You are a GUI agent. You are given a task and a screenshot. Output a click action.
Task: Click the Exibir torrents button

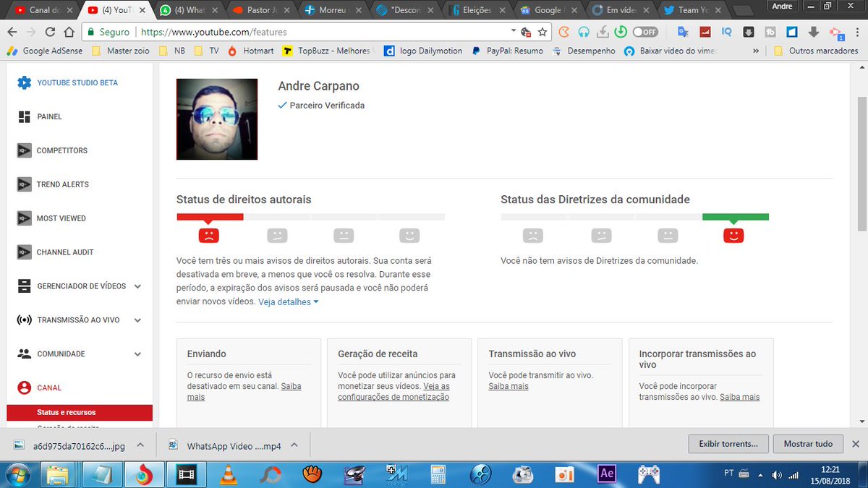point(728,444)
